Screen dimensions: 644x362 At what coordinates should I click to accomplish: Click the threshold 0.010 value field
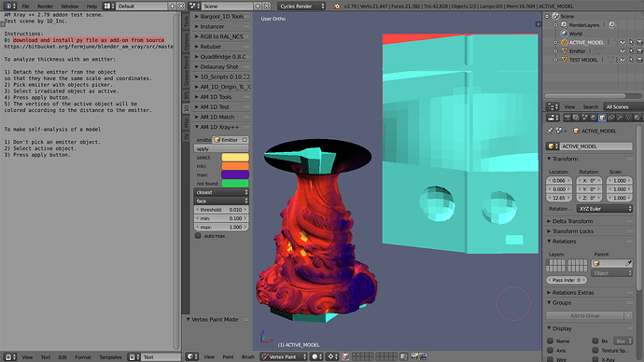(221, 210)
